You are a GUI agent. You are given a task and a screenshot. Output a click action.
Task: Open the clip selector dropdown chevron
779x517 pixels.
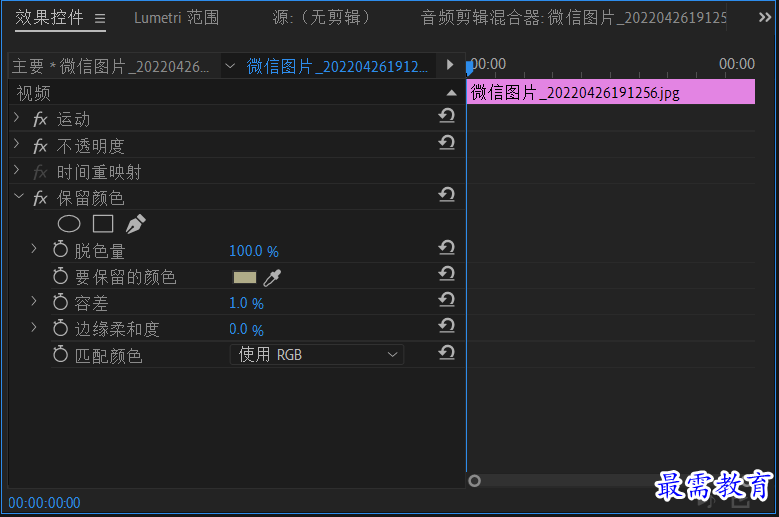(x=230, y=66)
